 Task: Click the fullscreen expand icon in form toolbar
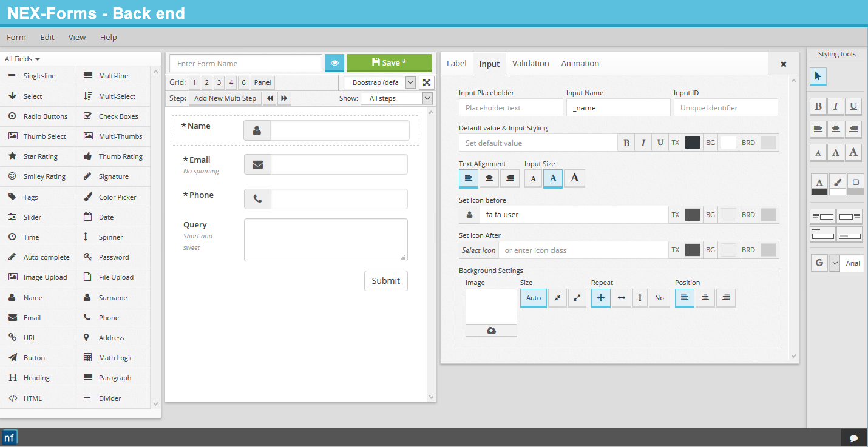[x=427, y=82]
